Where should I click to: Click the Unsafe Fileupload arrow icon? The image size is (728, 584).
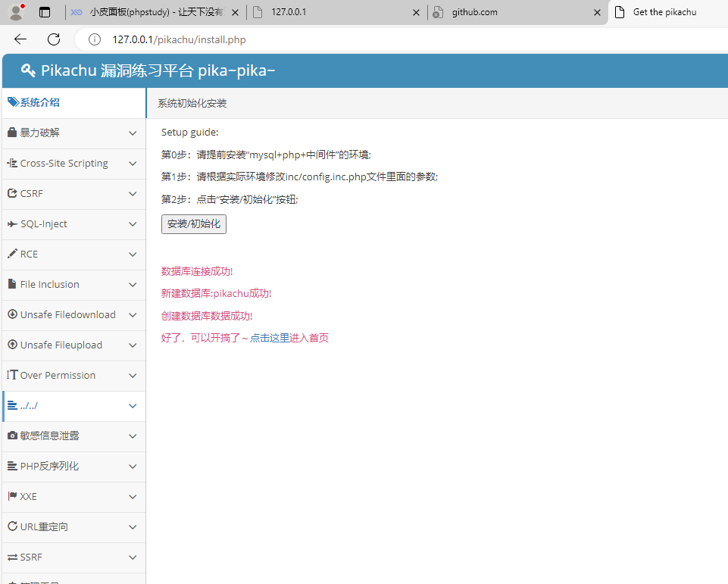pos(13,345)
